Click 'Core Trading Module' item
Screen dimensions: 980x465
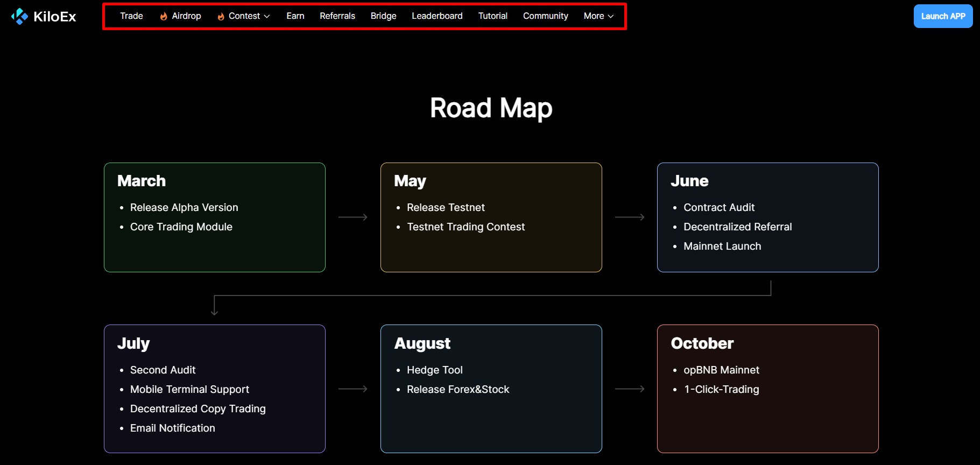click(x=181, y=227)
